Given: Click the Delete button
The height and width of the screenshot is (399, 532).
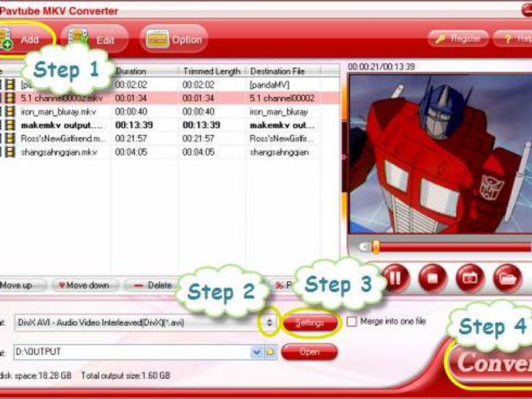Looking at the screenshot, I should pyautogui.click(x=151, y=286).
